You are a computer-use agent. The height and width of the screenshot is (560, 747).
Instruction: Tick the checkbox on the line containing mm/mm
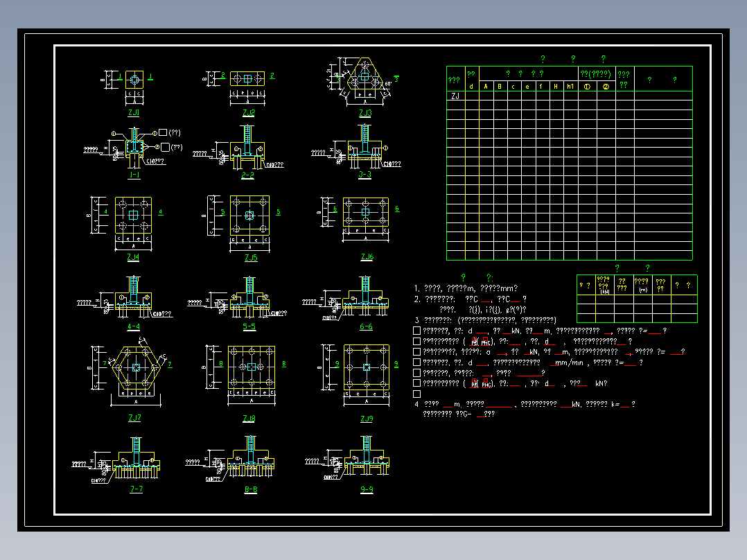[x=417, y=362]
